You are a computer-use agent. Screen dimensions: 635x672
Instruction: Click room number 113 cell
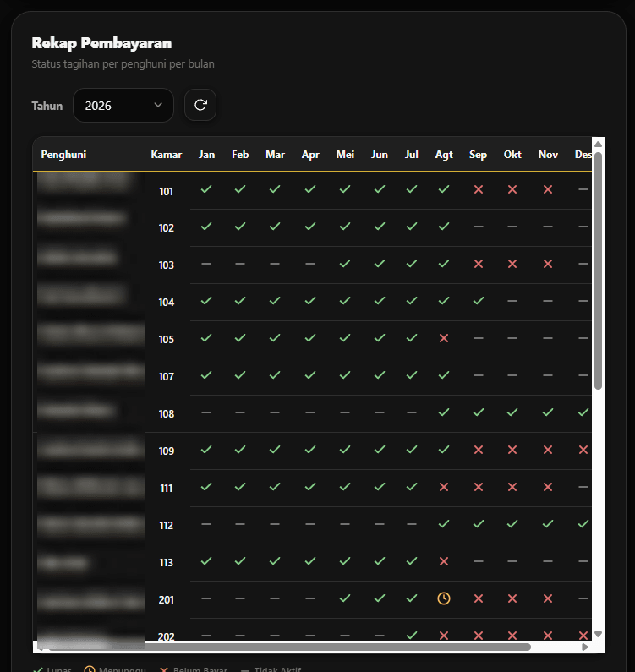[167, 563]
